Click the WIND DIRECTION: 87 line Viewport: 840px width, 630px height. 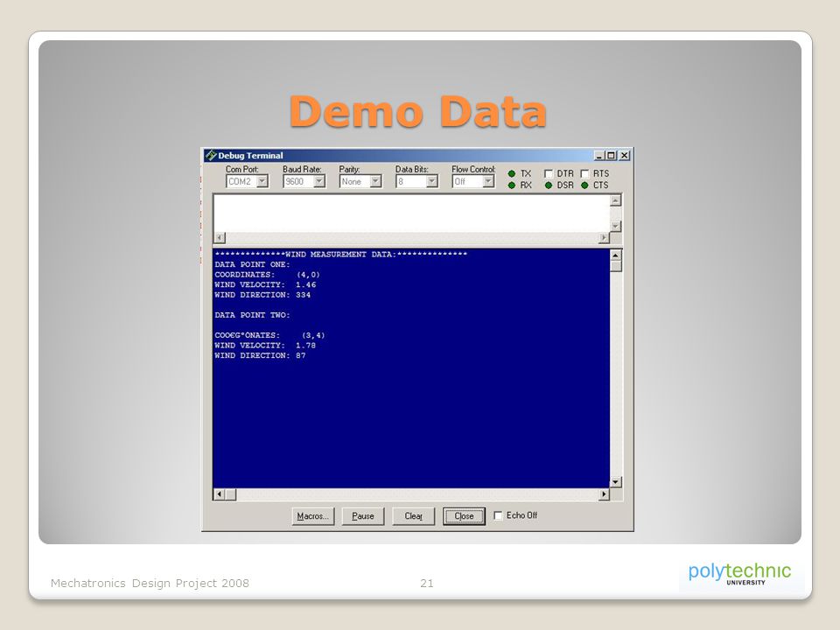[261, 356]
